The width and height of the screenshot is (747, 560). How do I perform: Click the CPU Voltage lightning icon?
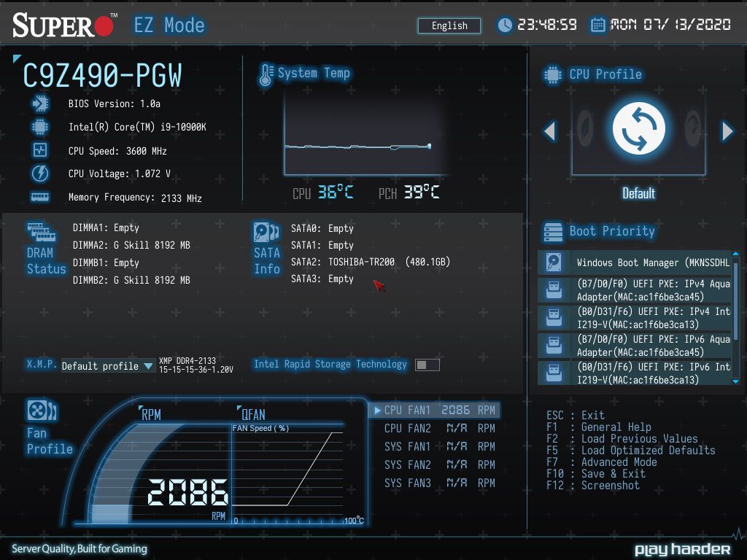click(40, 174)
